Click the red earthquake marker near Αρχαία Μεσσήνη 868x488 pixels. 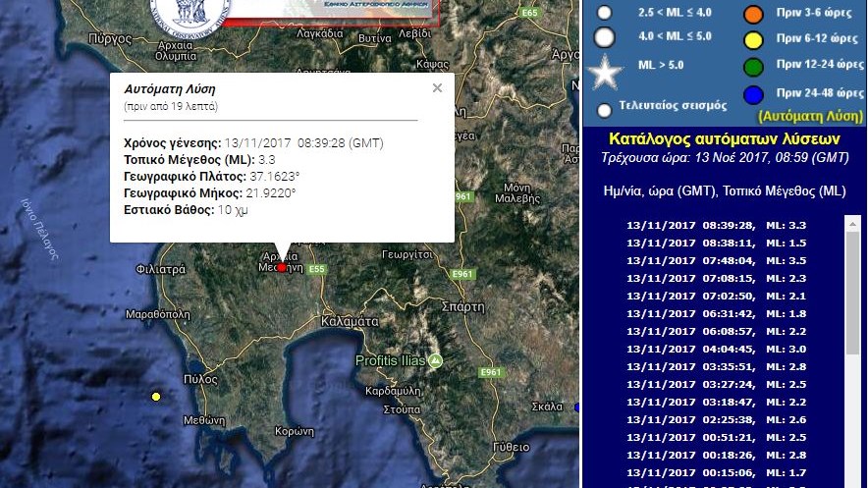coord(282,268)
